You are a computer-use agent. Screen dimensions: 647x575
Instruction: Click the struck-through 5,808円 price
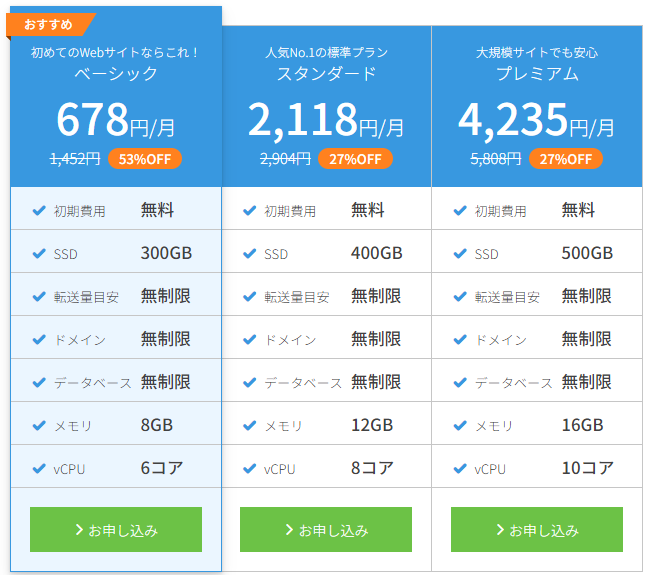(x=496, y=159)
